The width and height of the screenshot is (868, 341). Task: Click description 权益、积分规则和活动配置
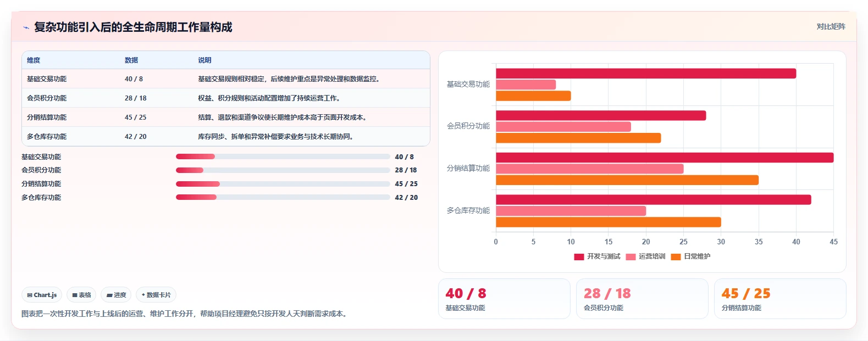tap(269, 98)
